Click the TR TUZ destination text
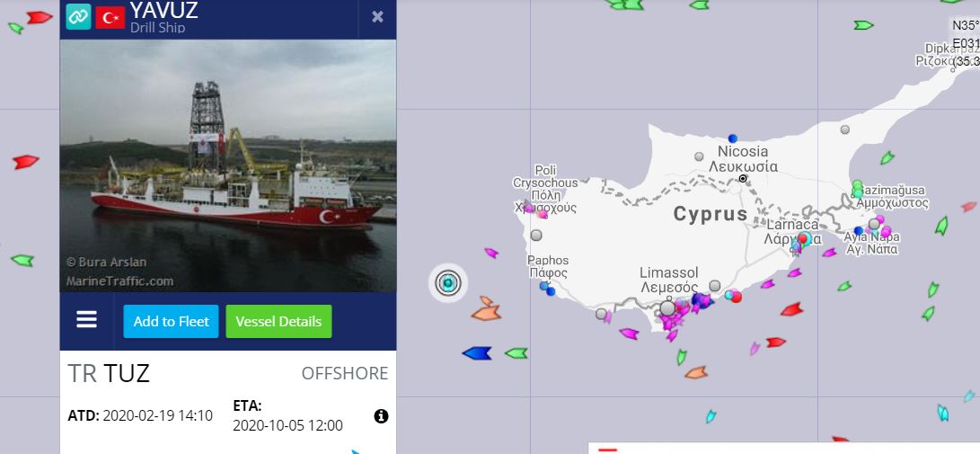 point(109,373)
